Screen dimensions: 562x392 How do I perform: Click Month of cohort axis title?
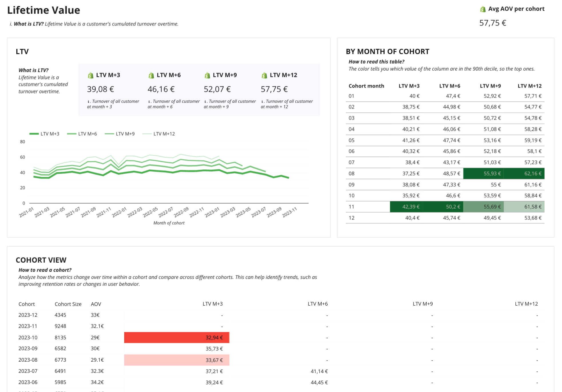[x=169, y=223]
